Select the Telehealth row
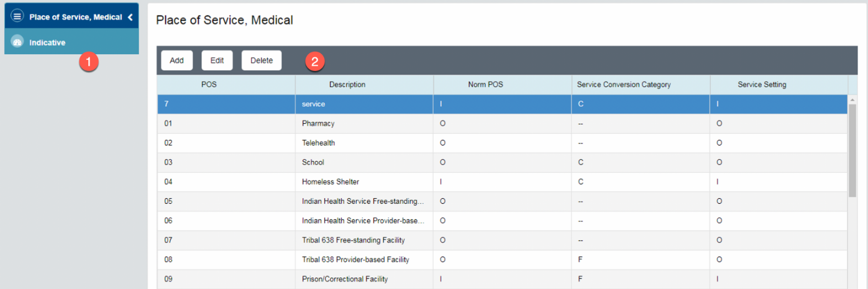This screenshot has width=868, height=289. pyautogui.click(x=318, y=143)
